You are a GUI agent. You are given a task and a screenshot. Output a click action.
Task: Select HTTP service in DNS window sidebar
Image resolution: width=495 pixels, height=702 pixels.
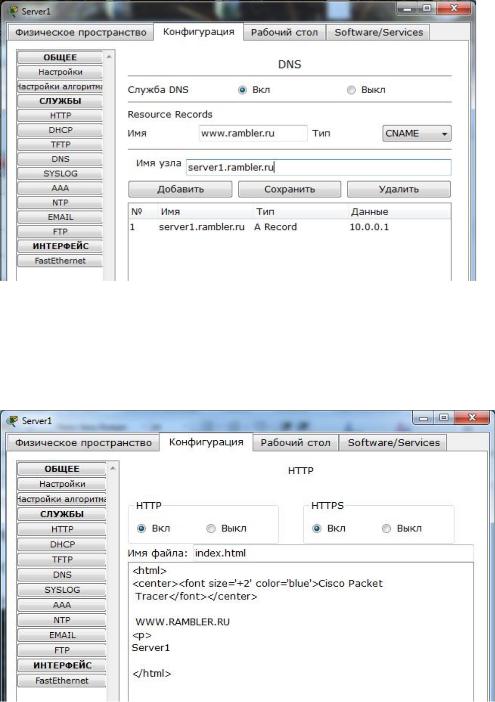tap(60, 116)
